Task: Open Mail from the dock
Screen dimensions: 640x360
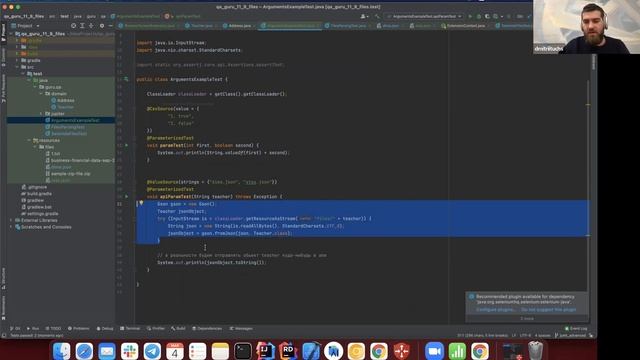Action: 107,351
